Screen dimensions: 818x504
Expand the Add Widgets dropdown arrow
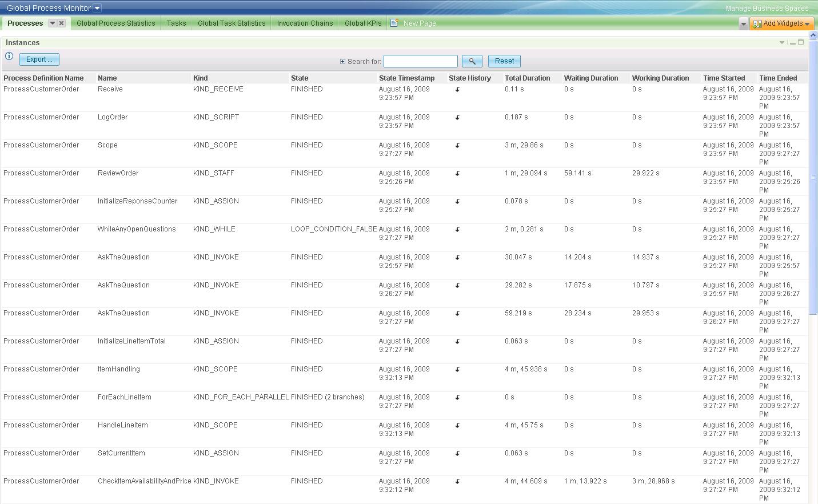(x=807, y=24)
